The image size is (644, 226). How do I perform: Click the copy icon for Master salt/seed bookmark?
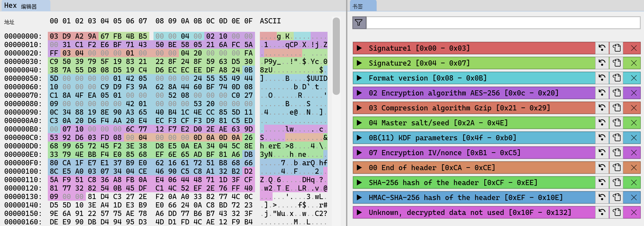[617, 123]
